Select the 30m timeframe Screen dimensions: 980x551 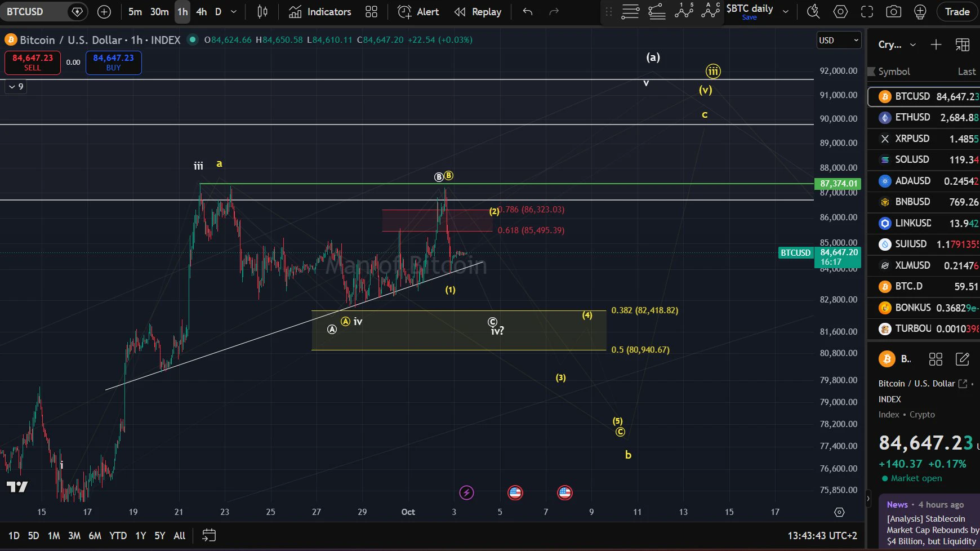click(x=159, y=12)
